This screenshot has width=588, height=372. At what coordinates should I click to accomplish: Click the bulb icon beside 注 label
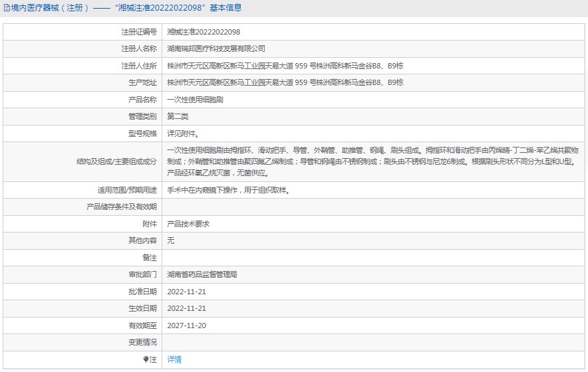[146, 359]
